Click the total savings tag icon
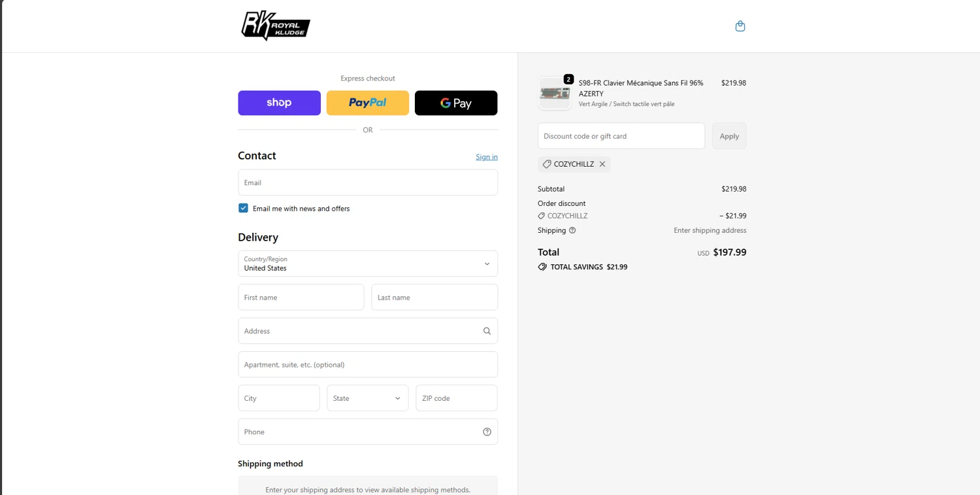 [x=542, y=267]
